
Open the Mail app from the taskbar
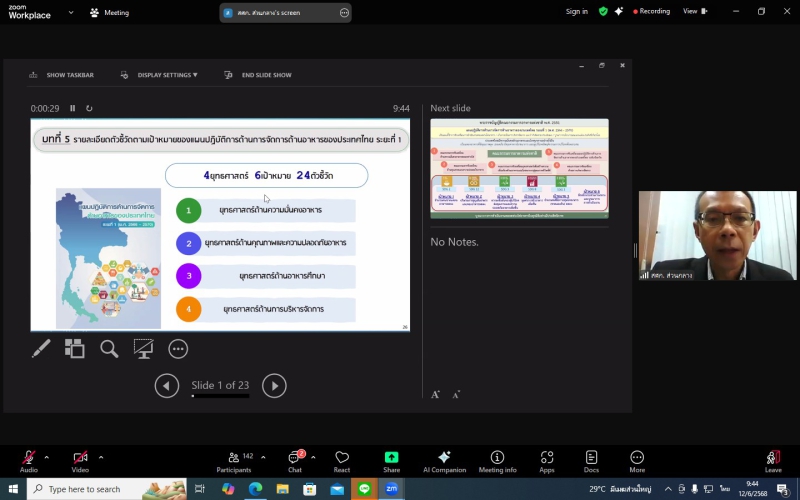click(337, 489)
